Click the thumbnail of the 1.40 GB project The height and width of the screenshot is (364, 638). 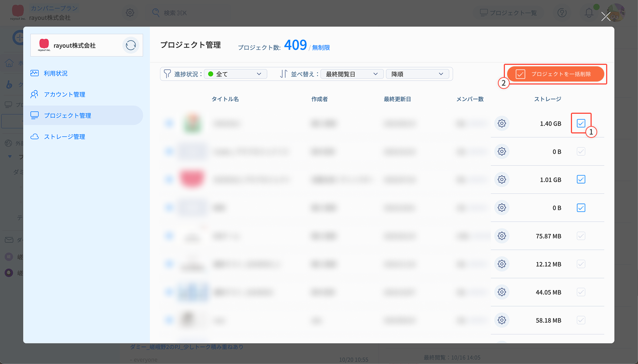pos(193,123)
